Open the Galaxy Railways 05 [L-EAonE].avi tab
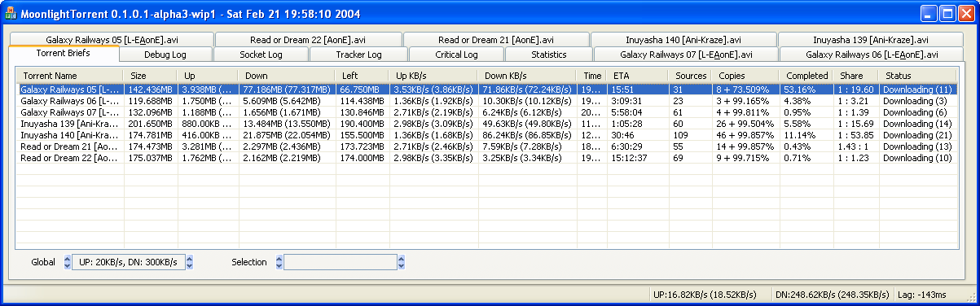The width and height of the screenshot is (980, 306). click(112, 39)
